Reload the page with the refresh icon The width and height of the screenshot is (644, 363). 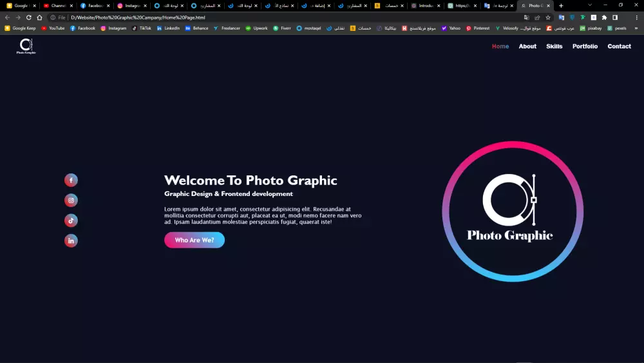[29, 17]
